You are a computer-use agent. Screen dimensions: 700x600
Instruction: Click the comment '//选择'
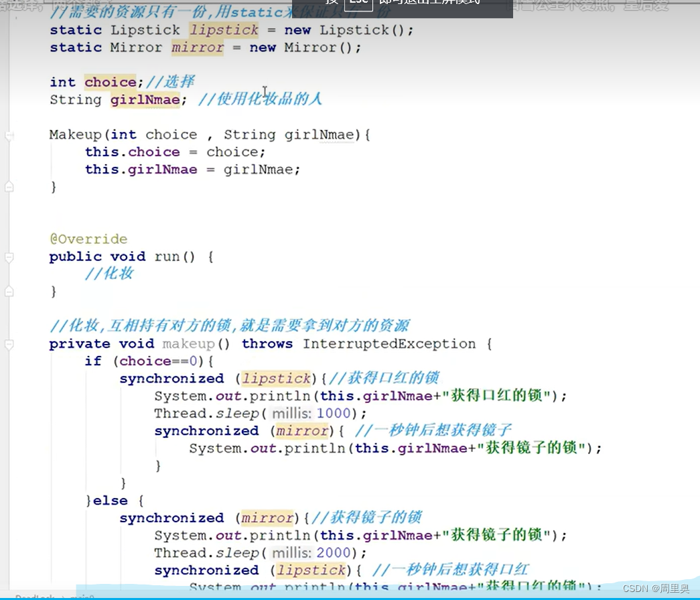170,82
